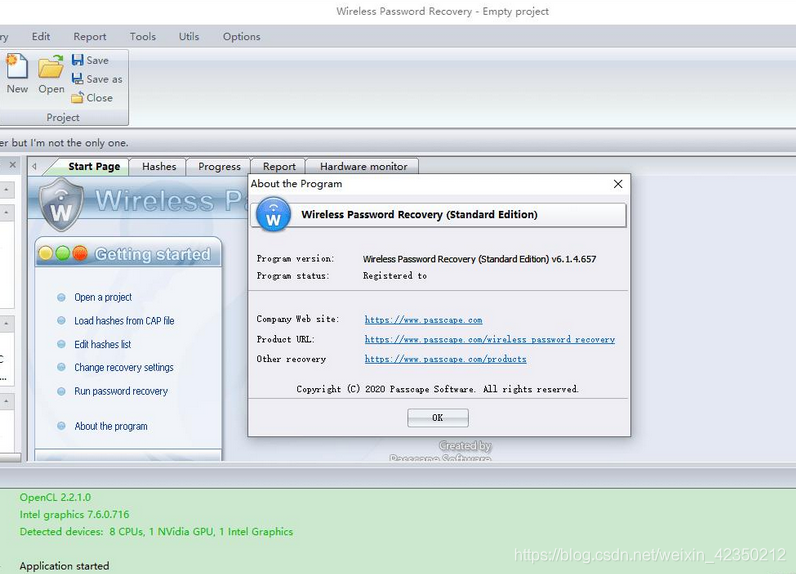Open the Report menu
The image size is (796, 574).
90,37
